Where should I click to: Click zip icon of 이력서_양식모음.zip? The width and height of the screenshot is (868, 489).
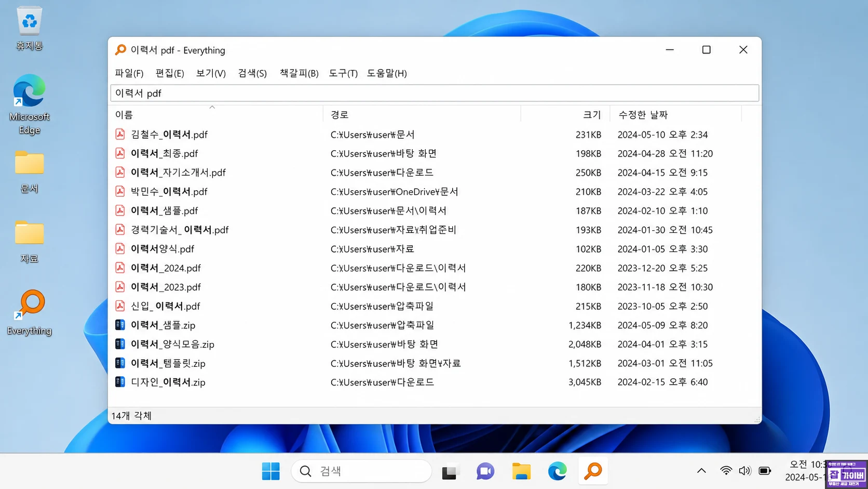coord(120,344)
